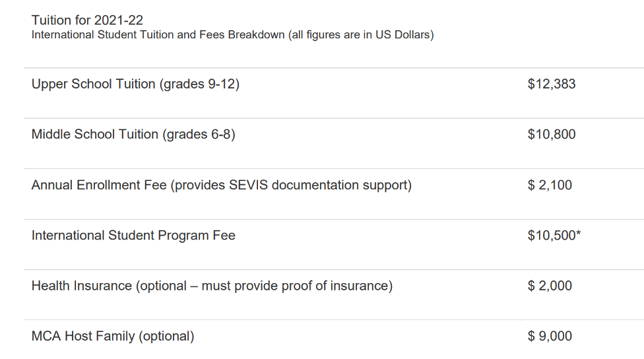Click the $12,383 tuition amount

tap(552, 84)
